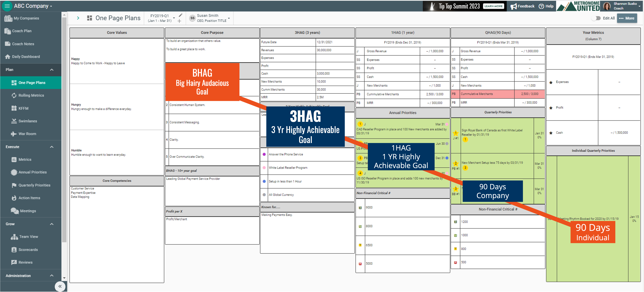This screenshot has height=292, width=644.
Task: Click Learn More on Tip Top Summit banner
Action: point(493,6)
